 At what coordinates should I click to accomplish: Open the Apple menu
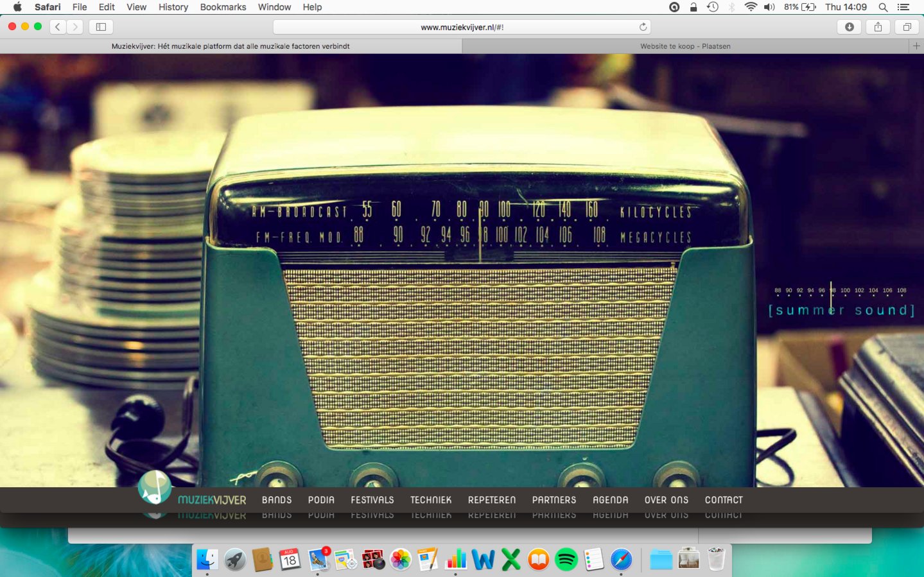click(x=17, y=7)
